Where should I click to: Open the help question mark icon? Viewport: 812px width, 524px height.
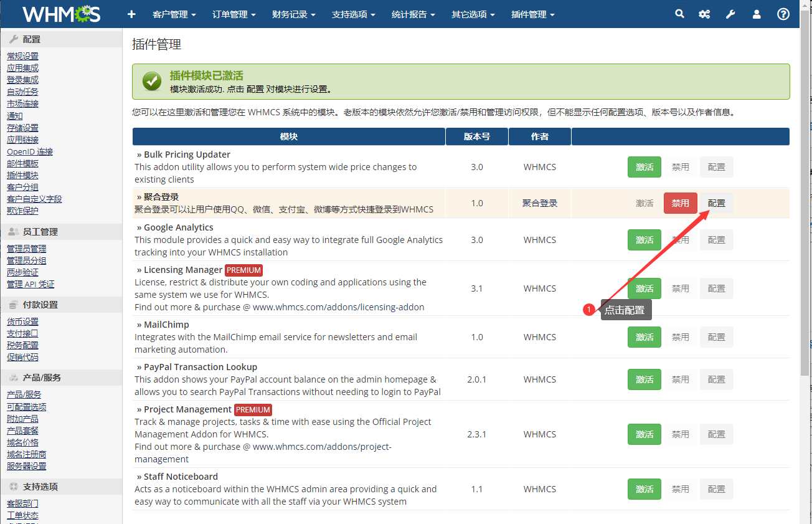(x=783, y=14)
